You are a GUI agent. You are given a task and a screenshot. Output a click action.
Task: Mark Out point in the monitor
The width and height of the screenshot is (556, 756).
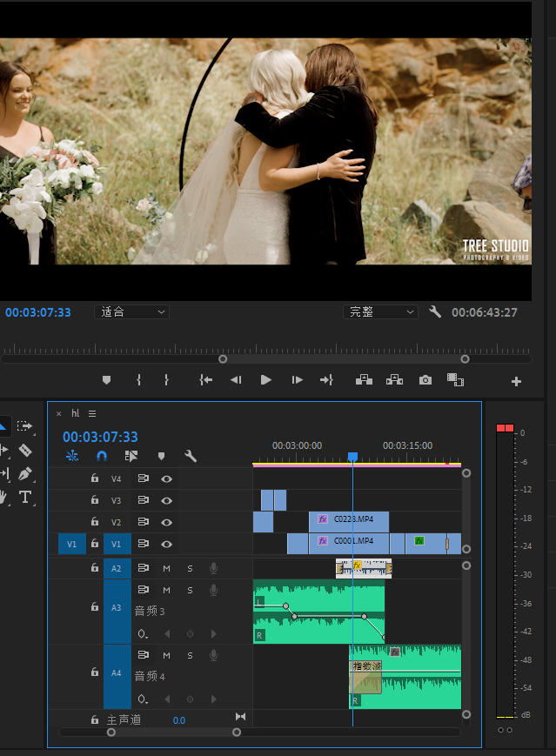click(166, 380)
